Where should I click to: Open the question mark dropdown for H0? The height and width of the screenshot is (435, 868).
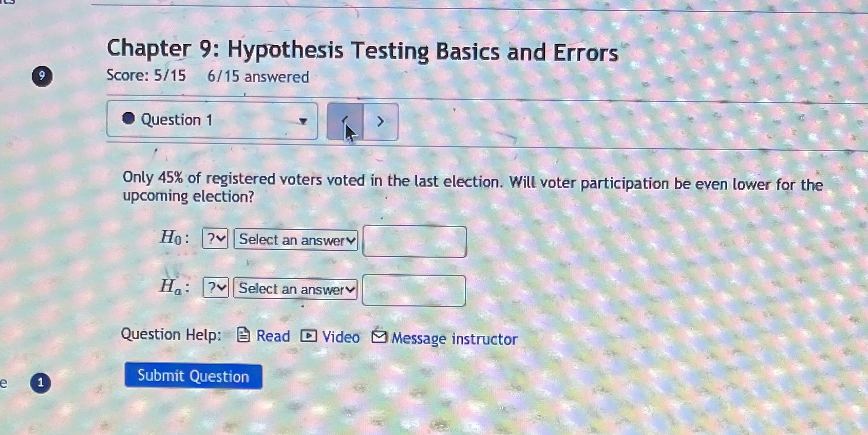click(215, 239)
